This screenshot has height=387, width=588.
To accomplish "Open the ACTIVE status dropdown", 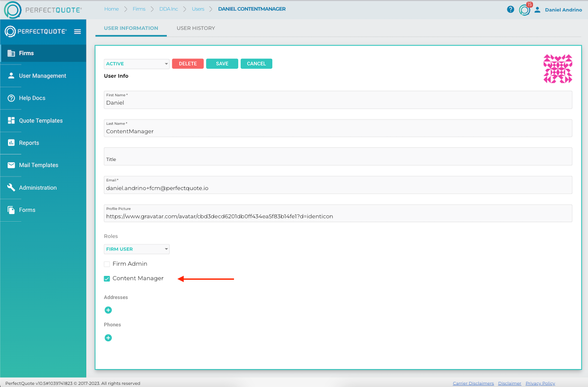I will coord(137,64).
